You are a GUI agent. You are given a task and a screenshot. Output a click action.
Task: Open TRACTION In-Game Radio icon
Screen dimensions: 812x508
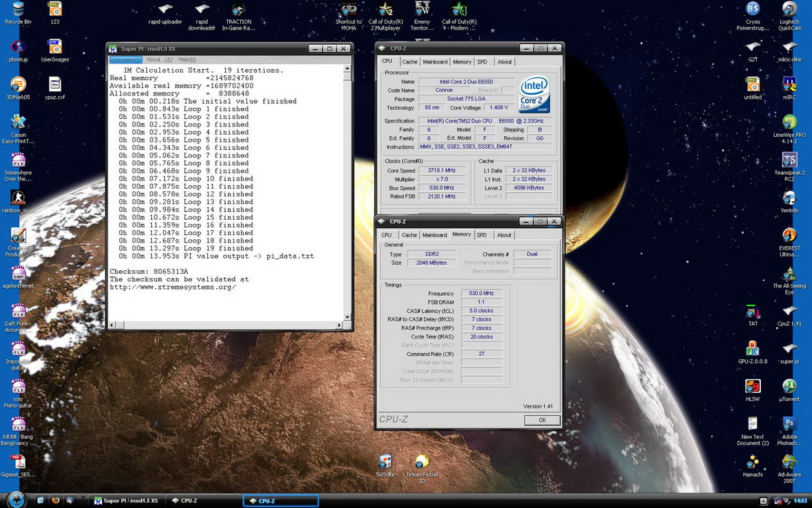(238, 16)
